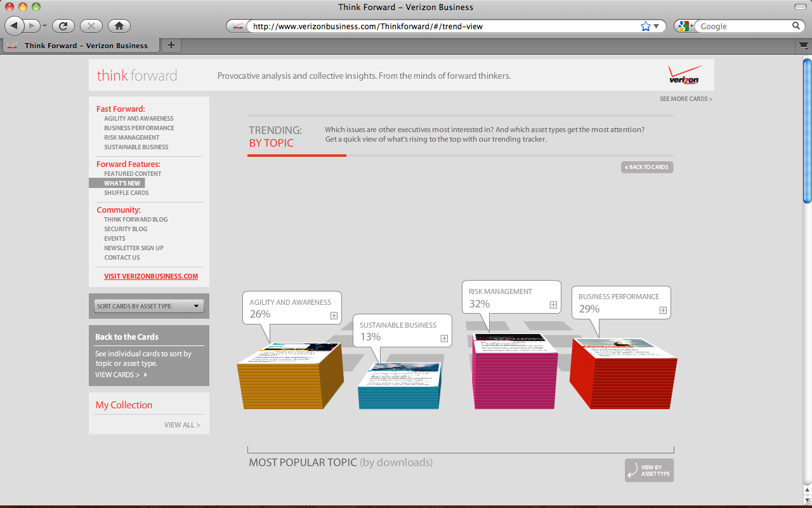Bookmark page with the star icon
Screen dimensions: 812x508
click(646, 26)
